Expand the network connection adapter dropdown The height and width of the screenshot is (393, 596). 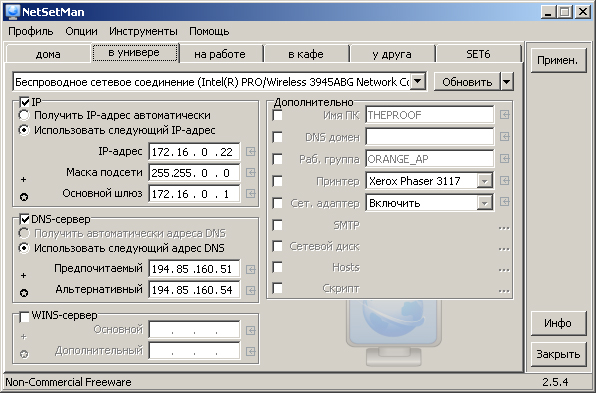(x=417, y=81)
